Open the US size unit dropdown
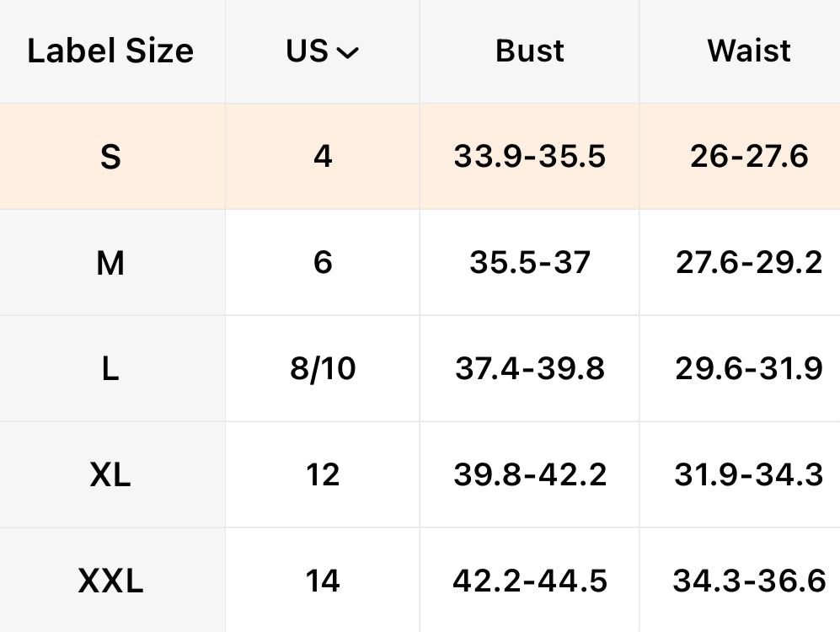 (x=323, y=51)
